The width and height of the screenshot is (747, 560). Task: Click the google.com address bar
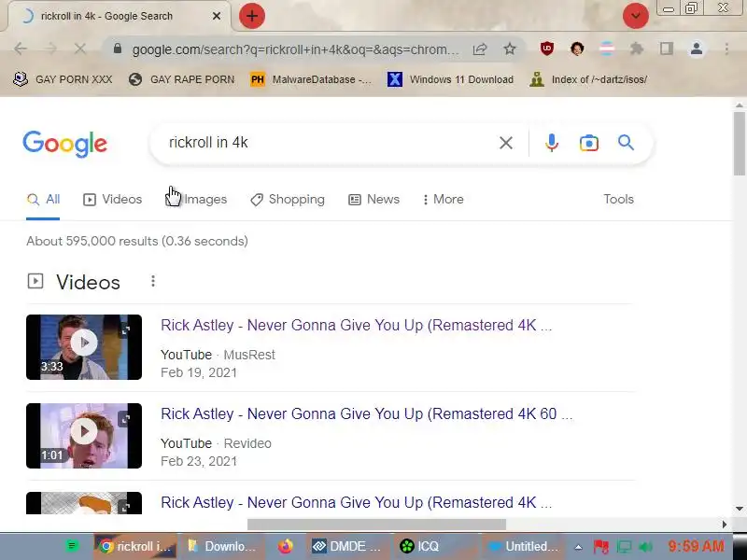point(295,49)
